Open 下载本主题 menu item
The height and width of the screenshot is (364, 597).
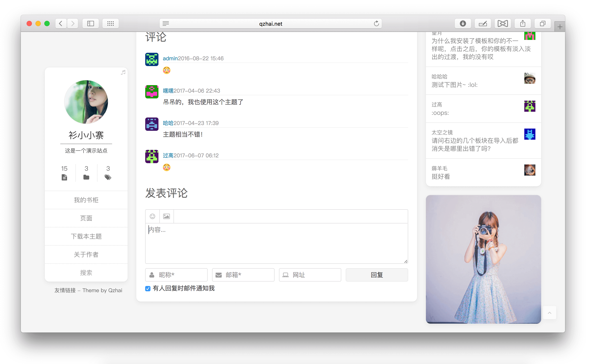click(86, 236)
